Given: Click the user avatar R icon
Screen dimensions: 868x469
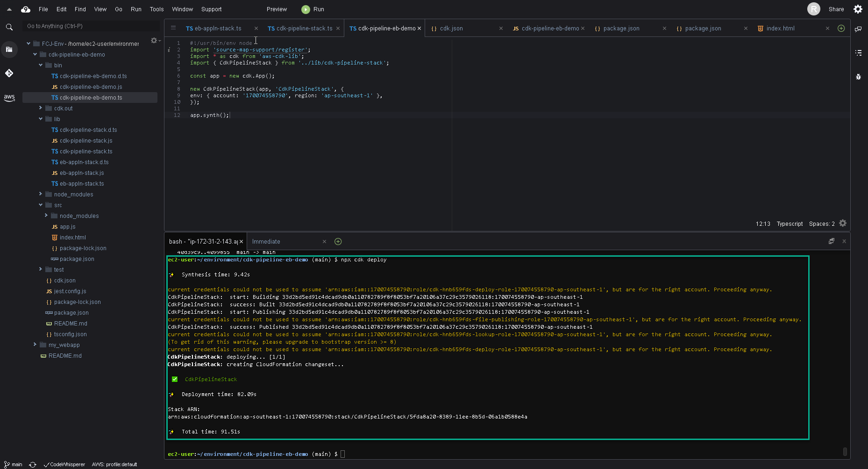Looking at the screenshot, I should [x=814, y=9].
